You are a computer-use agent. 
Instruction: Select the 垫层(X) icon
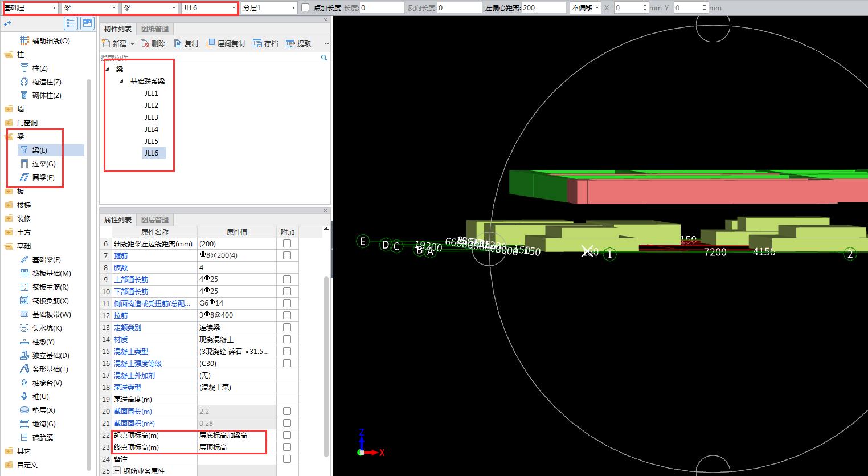coord(24,410)
